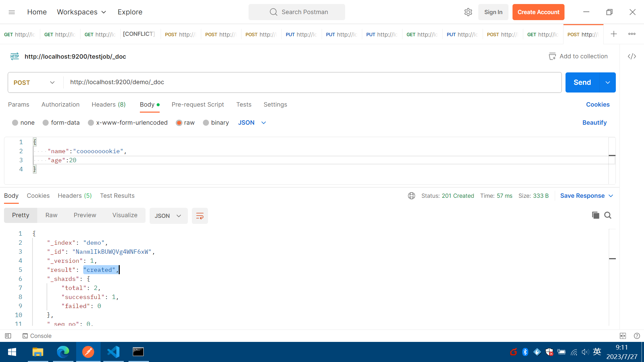644x362 pixels.
Task: Open the POST method dropdown
Action: [x=34, y=82]
